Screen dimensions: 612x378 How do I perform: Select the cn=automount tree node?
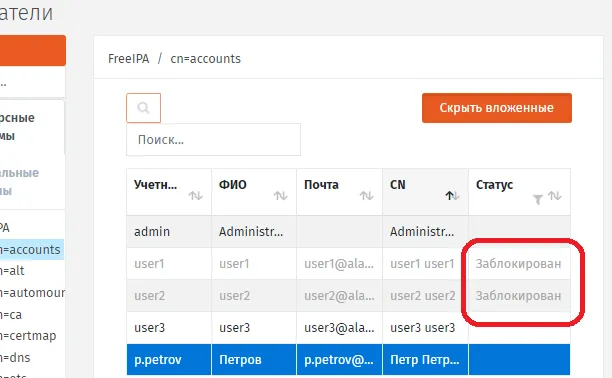click(32, 292)
